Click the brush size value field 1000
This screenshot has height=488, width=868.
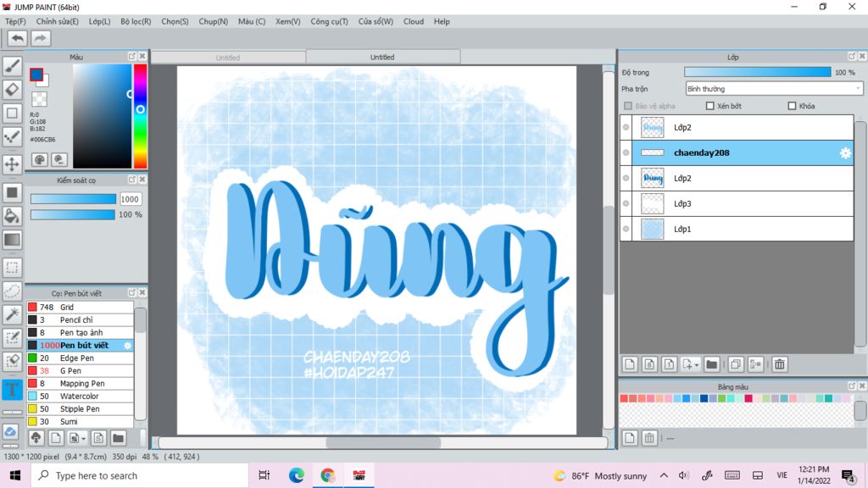130,199
